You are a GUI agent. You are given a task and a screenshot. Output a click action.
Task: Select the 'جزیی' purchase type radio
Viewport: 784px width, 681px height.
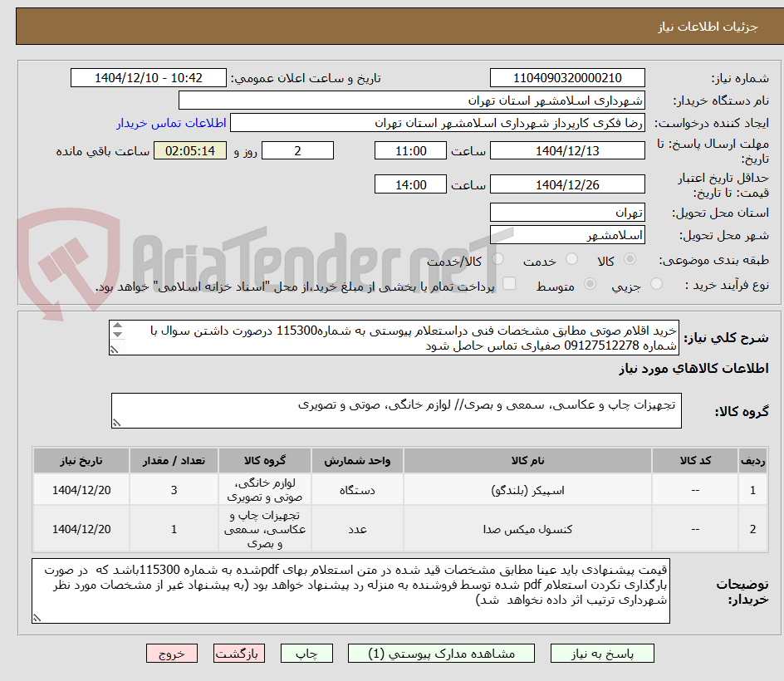(x=656, y=284)
